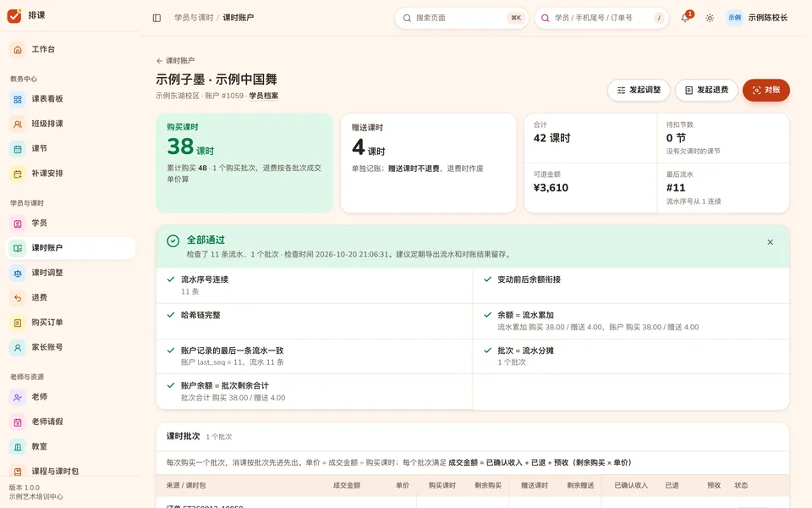812x508 pixels.
Task: Click the 发起退费 button
Action: (x=706, y=91)
